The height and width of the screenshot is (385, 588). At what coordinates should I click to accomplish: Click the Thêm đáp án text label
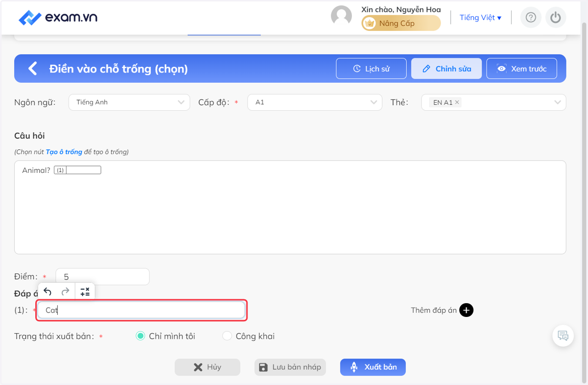tap(434, 310)
